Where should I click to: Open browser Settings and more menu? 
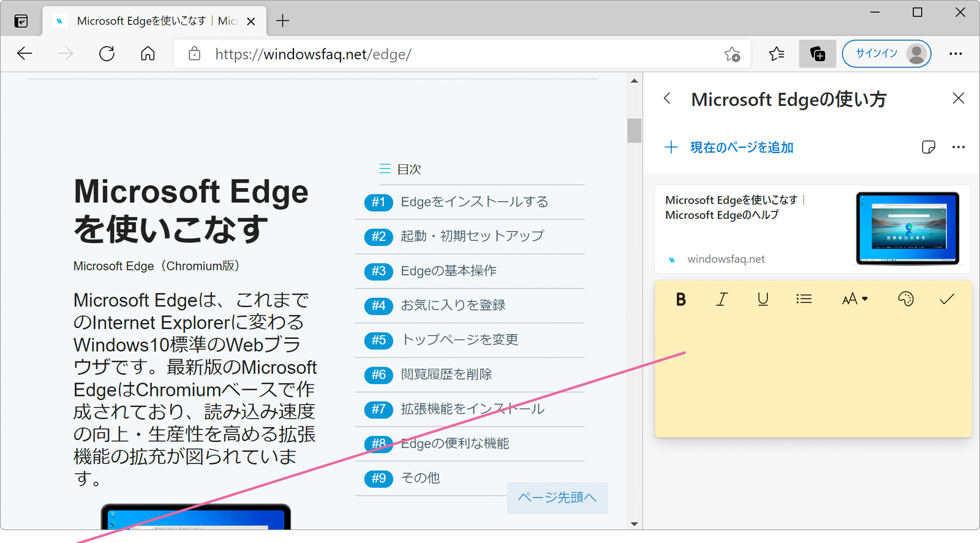coord(956,54)
